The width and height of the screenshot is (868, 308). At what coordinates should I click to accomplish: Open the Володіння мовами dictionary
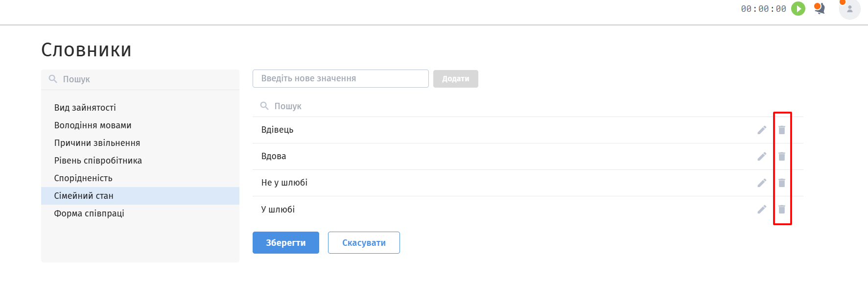(93, 125)
